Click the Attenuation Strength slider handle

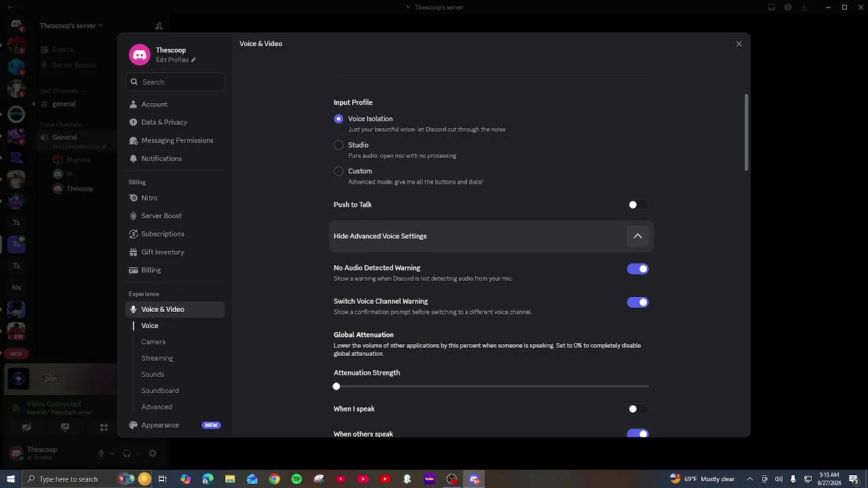tap(336, 386)
